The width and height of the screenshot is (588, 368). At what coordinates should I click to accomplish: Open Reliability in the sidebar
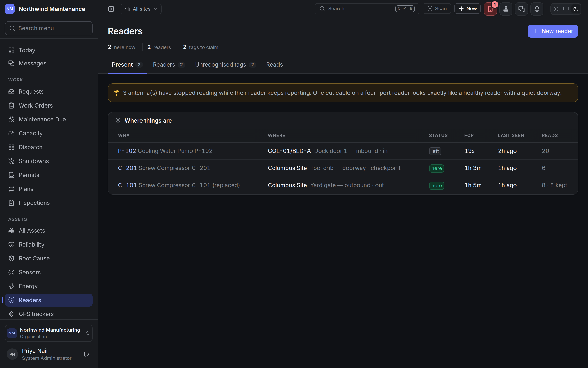49,245
